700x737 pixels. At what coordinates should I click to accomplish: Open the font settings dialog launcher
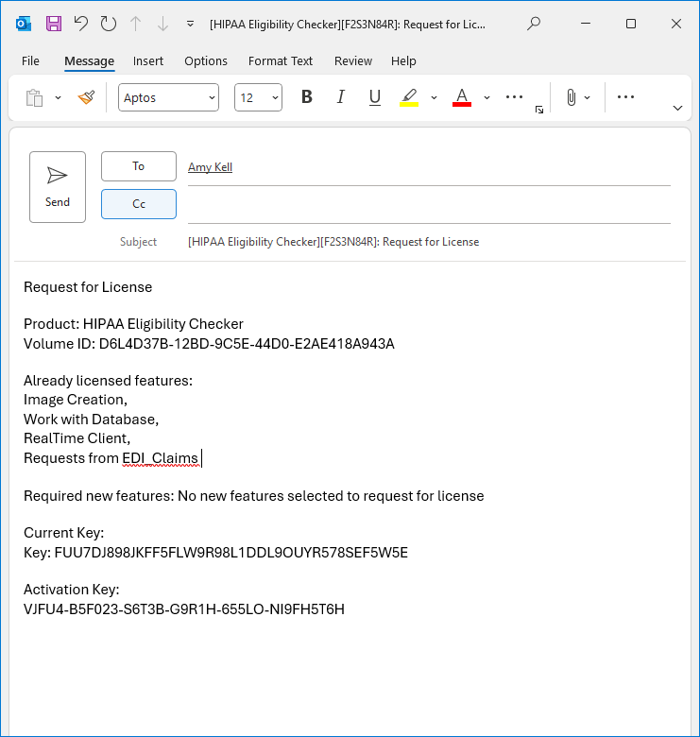pos(539,110)
